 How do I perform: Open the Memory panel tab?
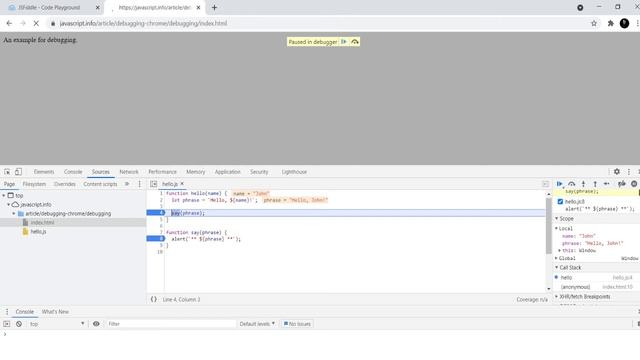[196, 172]
